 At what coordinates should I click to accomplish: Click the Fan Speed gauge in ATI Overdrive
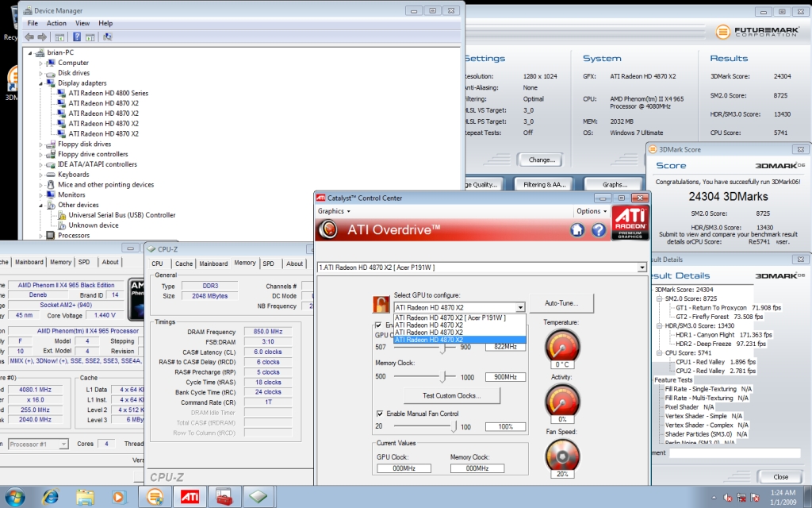coord(562,455)
